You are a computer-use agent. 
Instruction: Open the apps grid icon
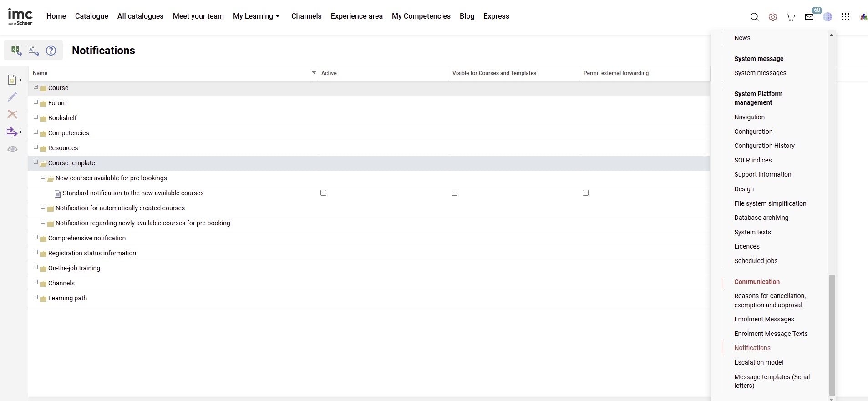845,17
